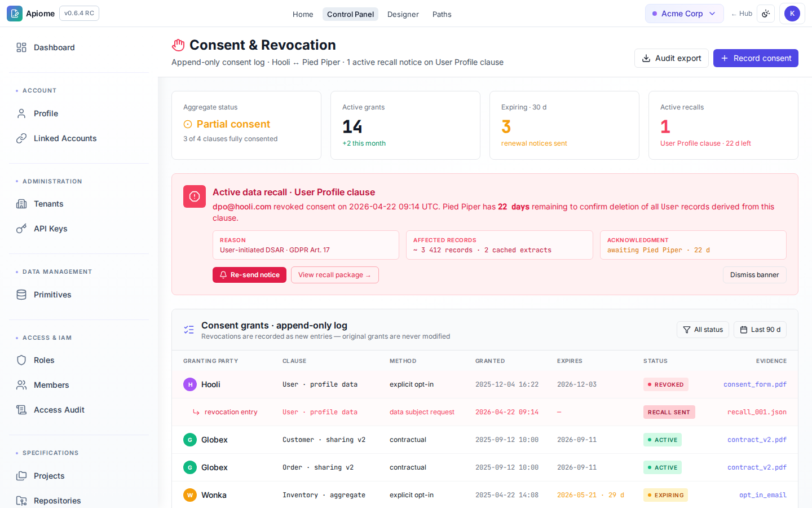Screen dimensions: 812x508
Task: Open consent_form.pdf evidence link
Action: [755, 384]
